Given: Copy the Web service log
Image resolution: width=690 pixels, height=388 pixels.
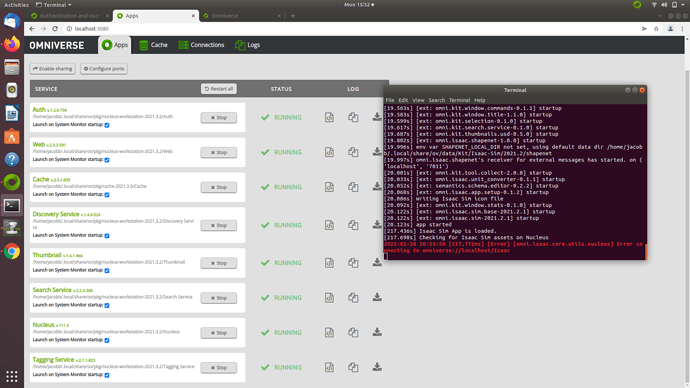Looking at the screenshot, I should point(353,152).
